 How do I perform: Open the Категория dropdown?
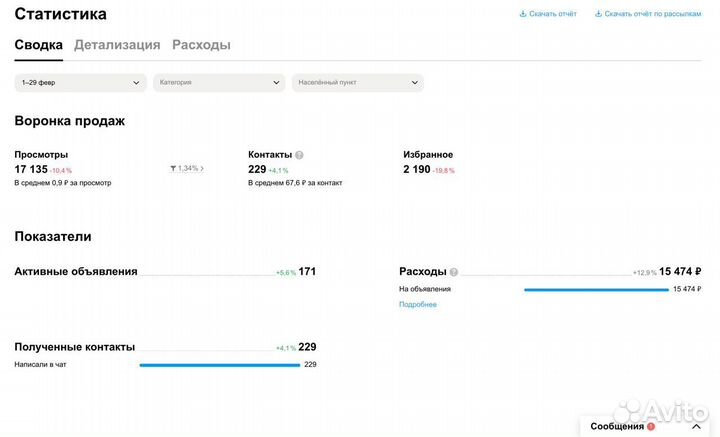pos(219,83)
